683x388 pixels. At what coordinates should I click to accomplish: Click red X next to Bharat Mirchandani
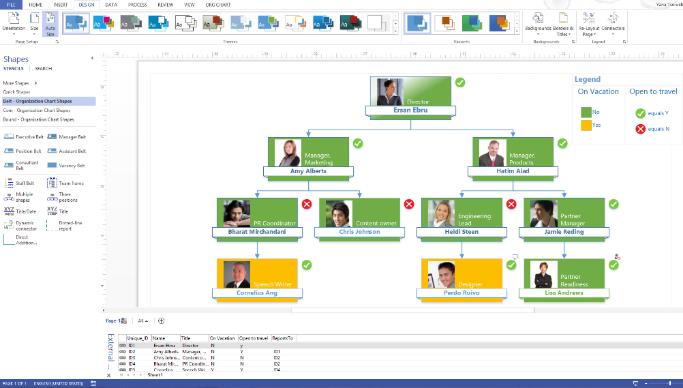tap(307, 204)
